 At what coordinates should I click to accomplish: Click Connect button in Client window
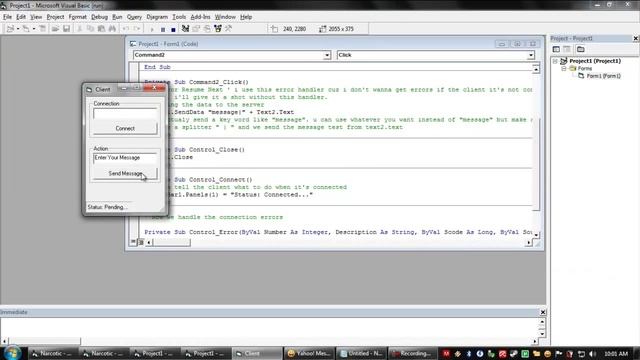125,128
